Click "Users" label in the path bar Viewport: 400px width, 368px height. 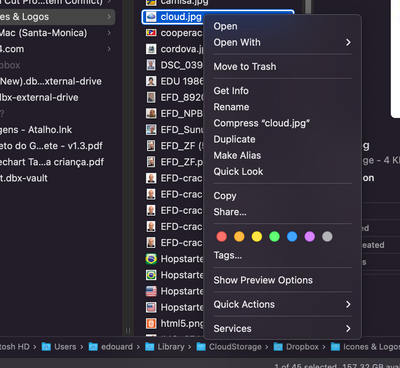(x=65, y=347)
